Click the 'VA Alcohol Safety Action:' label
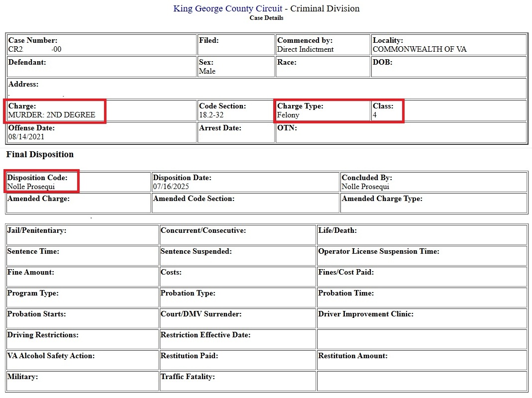 51,356
